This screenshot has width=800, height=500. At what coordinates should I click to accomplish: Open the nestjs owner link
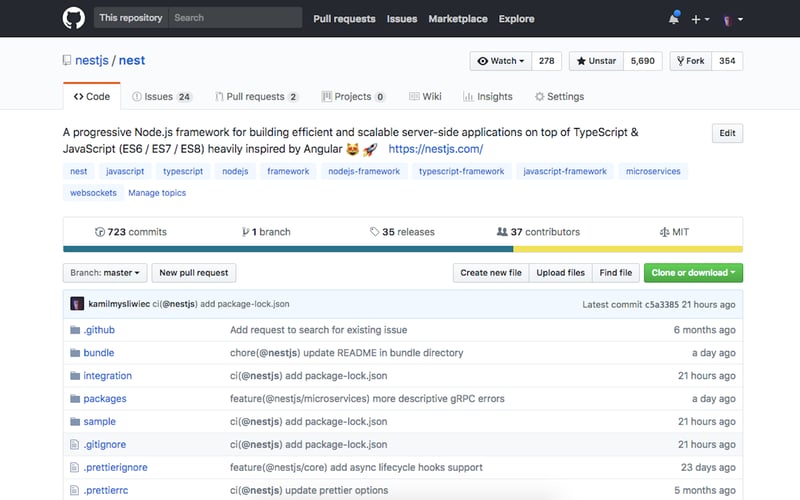tap(92, 60)
